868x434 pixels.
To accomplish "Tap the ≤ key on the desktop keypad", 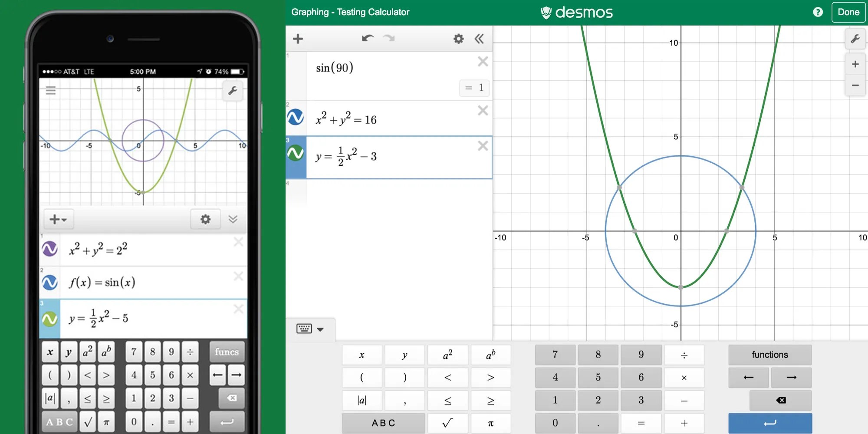I will click(x=447, y=400).
